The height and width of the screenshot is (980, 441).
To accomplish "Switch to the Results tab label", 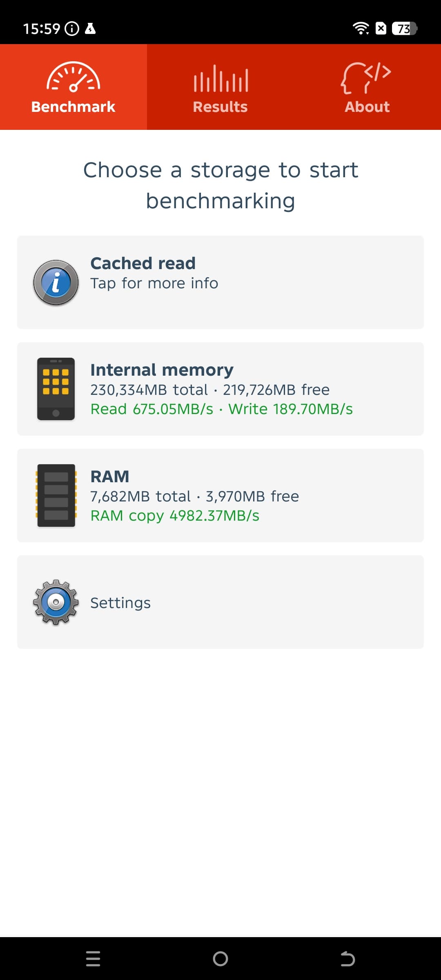I will pos(220,107).
